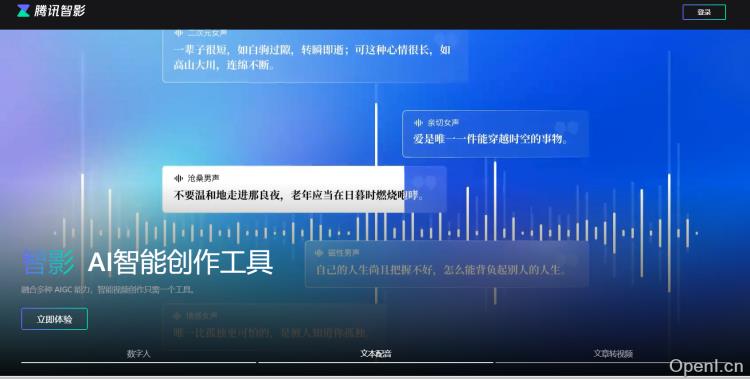The width and height of the screenshot is (750, 379).
Task: Click the 腾讯智影 brand name text
Action: click(59, 11)
